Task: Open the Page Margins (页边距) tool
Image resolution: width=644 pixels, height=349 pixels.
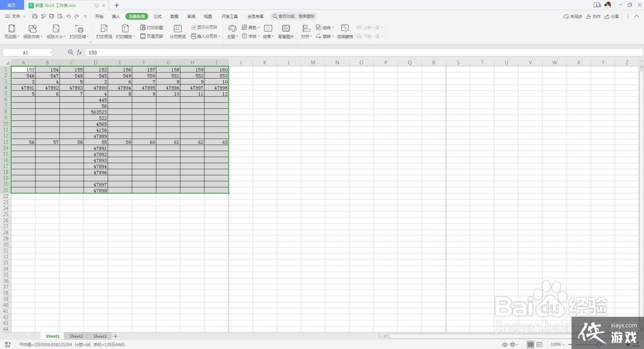Action: (x=12, y=31)
